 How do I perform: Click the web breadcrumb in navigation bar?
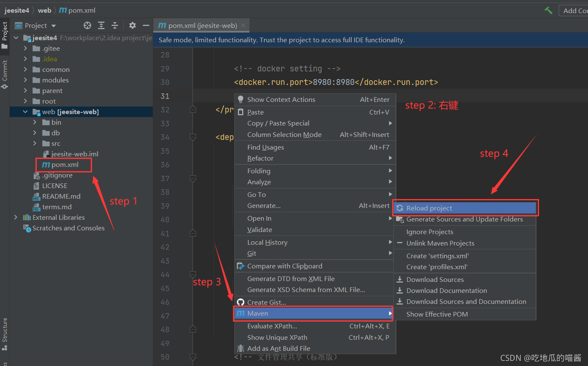(x=44, y=10)
